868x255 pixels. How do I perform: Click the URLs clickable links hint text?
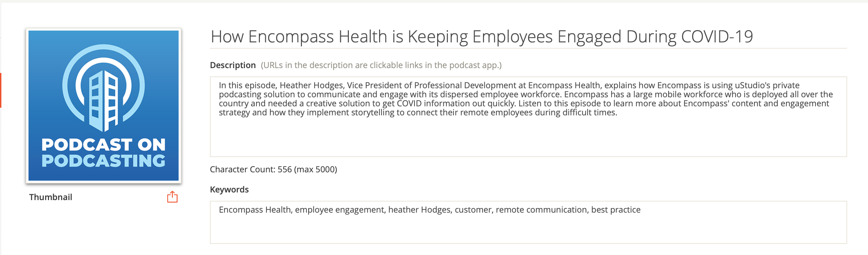[381, 65]
